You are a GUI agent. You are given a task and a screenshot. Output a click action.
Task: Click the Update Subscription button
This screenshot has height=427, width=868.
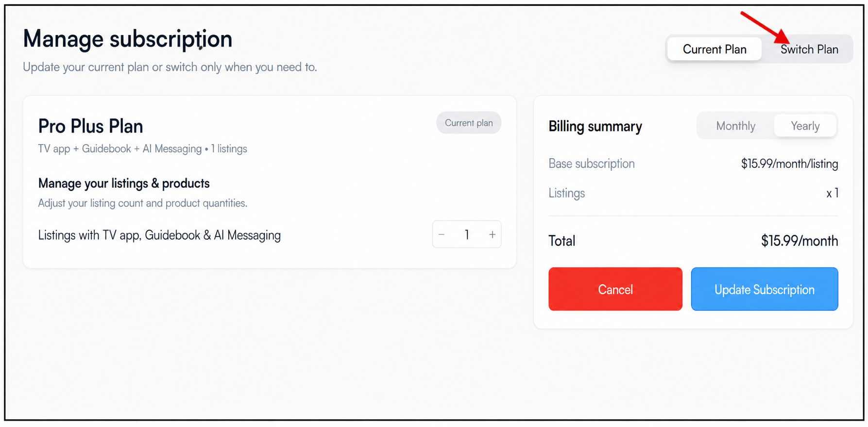click(765, 289)
